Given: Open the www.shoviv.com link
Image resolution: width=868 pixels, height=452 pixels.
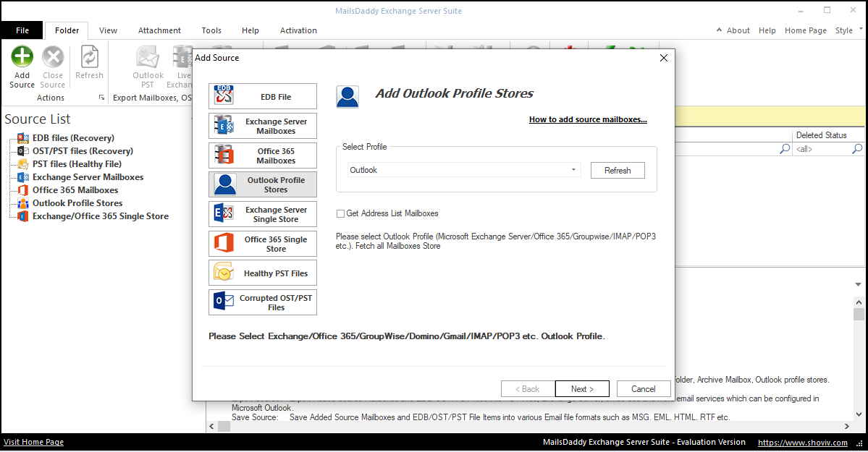Looking at the screenshot, I should 803,443.
